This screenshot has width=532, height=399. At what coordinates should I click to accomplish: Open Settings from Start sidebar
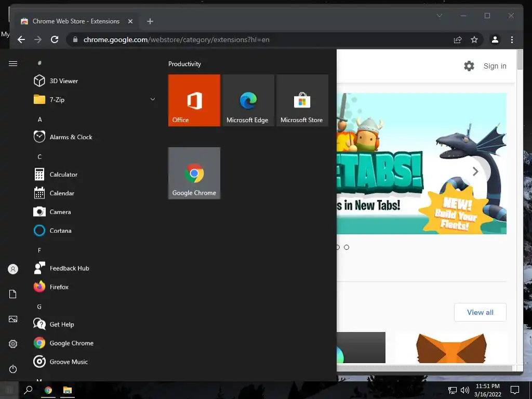point(13,344)
